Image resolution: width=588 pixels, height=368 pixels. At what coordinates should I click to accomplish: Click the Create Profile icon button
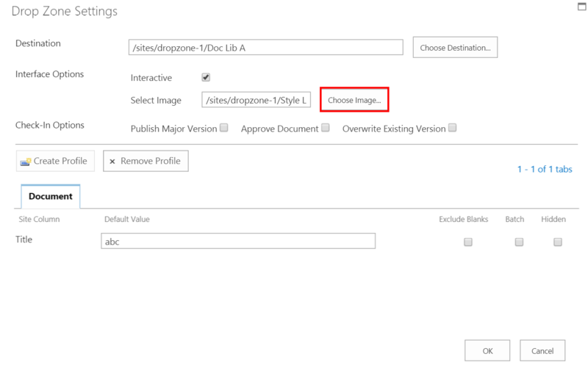point(55,161)
